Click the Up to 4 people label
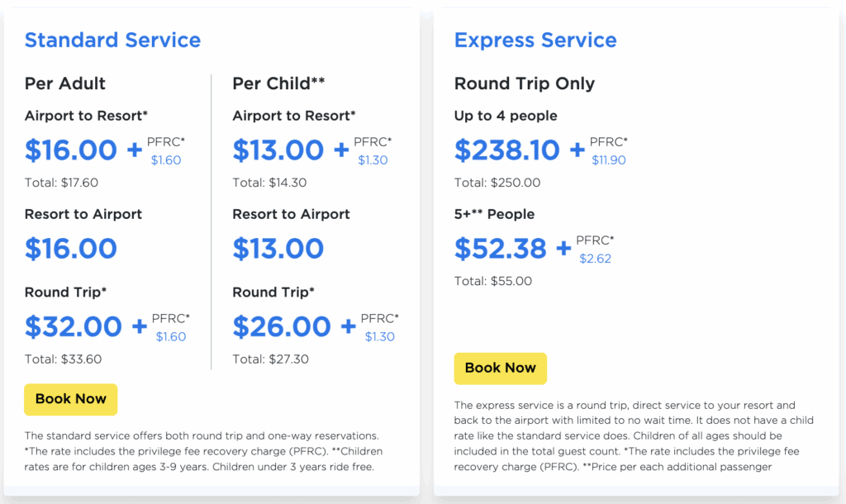The height and width of the screenshot is (504, 846). tap(506, 116)
